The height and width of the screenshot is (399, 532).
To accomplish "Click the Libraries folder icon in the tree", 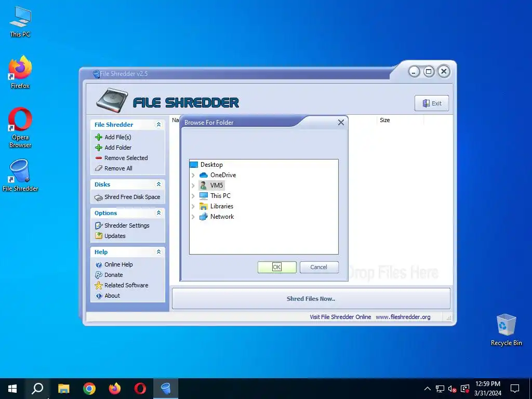I will (204, 206).
